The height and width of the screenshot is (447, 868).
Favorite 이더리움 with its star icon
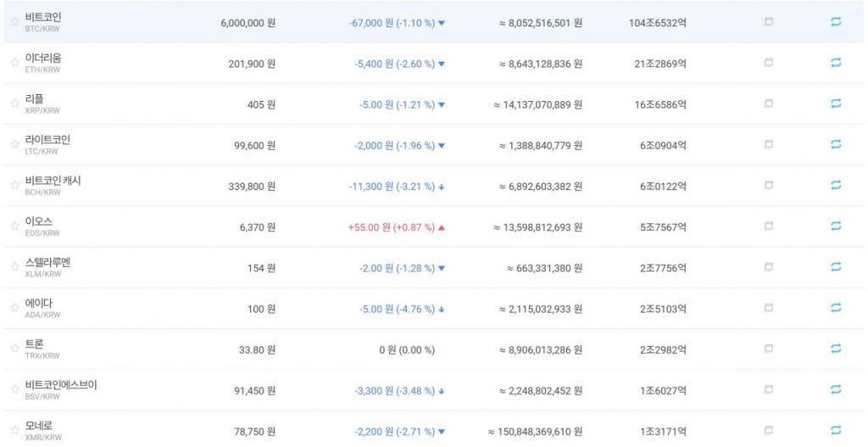[x=15, y=63]
